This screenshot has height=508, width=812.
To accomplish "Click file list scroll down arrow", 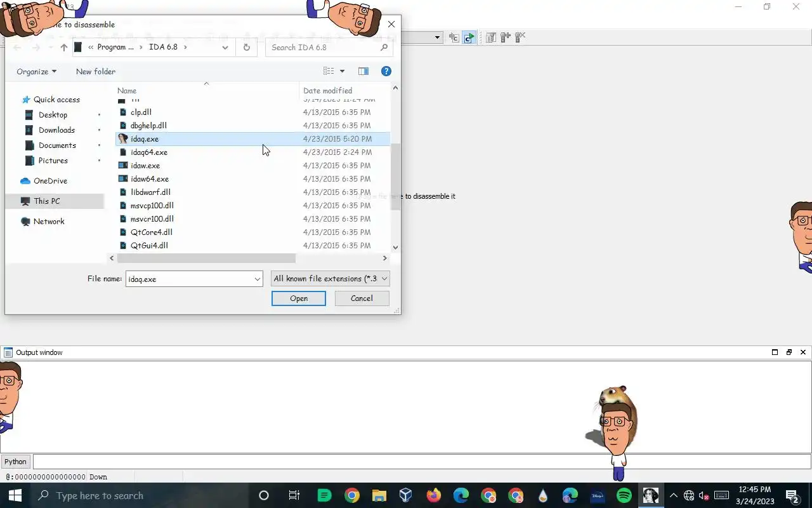I will [395, 248].
